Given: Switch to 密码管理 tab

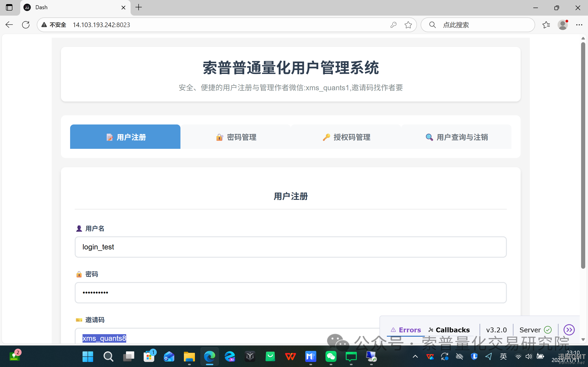Looking at the screenshot, I should (x=236, y=137).
